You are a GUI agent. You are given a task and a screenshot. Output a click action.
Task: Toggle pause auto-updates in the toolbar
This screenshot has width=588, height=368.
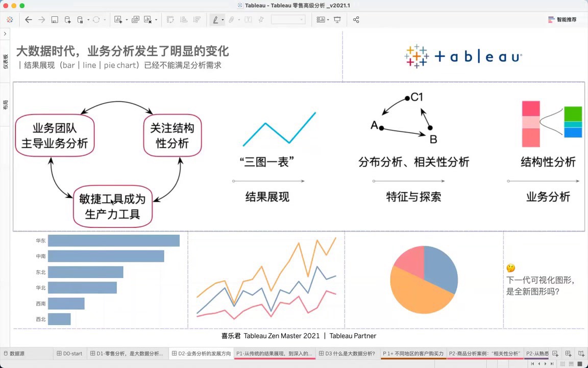click(x=81, y=19)
